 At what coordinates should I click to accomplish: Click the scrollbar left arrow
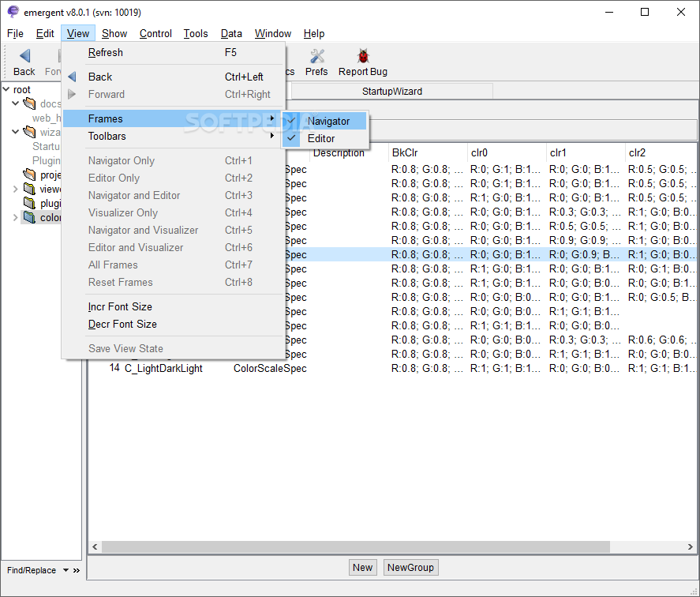(95, 546)
